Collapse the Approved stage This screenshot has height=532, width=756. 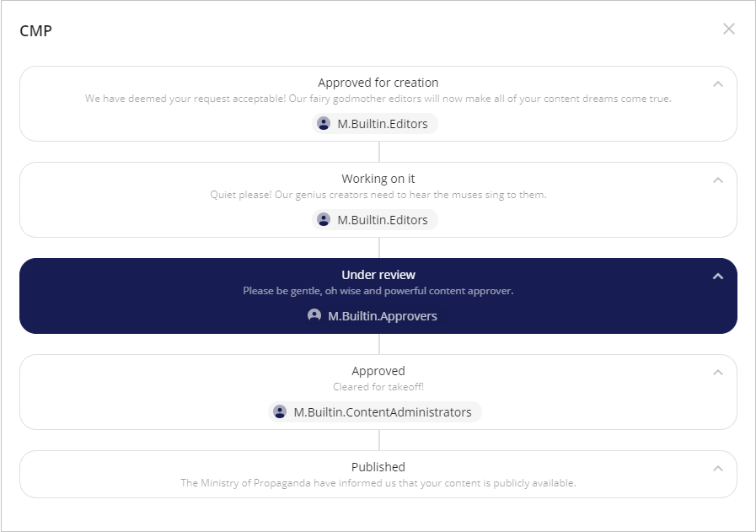(x=718, y=372)
